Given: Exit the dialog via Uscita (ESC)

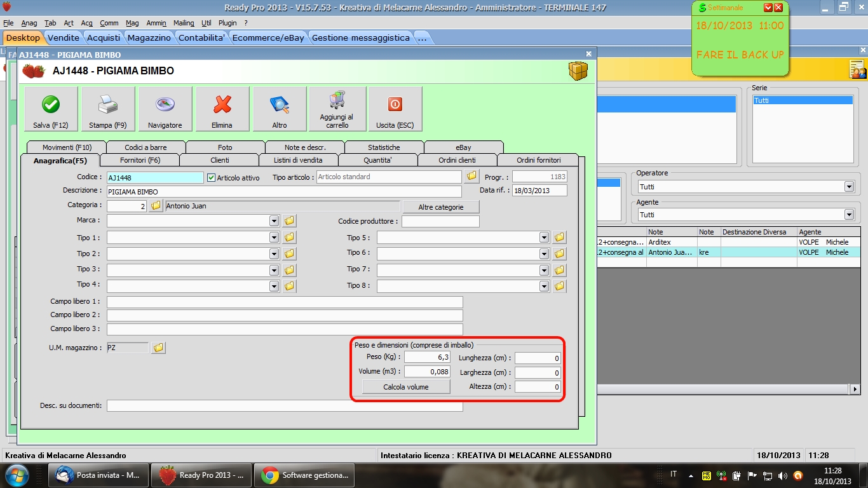Looking at the screenshot, I should coord(395,109).
